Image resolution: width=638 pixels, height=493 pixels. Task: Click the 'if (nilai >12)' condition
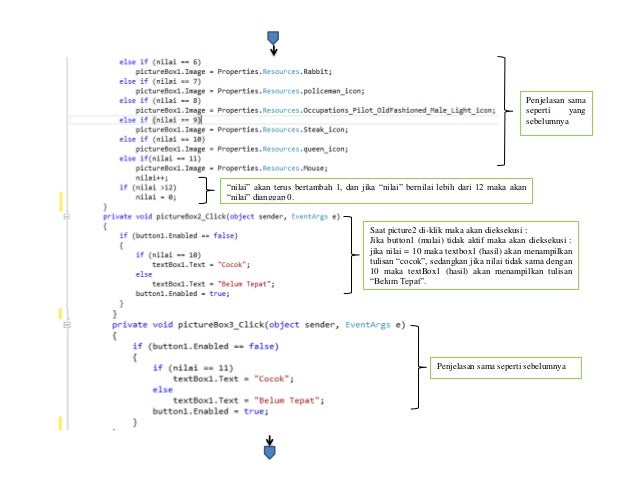point(148,188)
